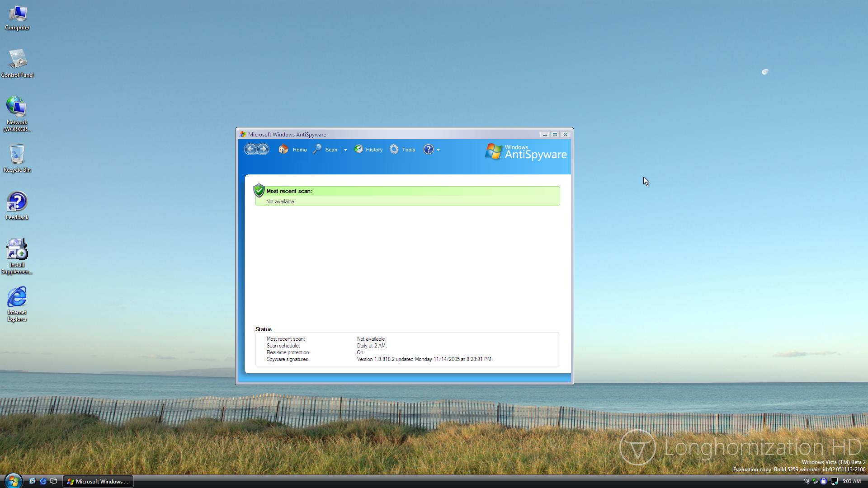Open the History view
868x488 pixels.
coord(368,150)
